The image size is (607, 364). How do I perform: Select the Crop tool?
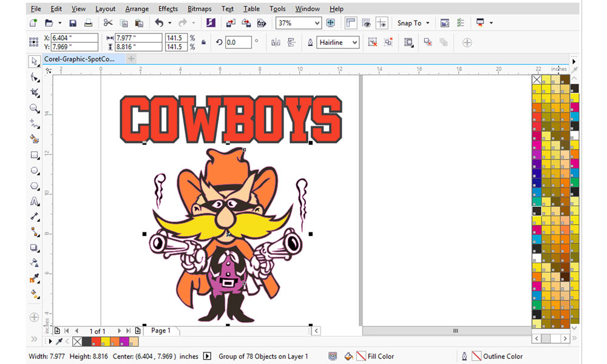[35, 92]
